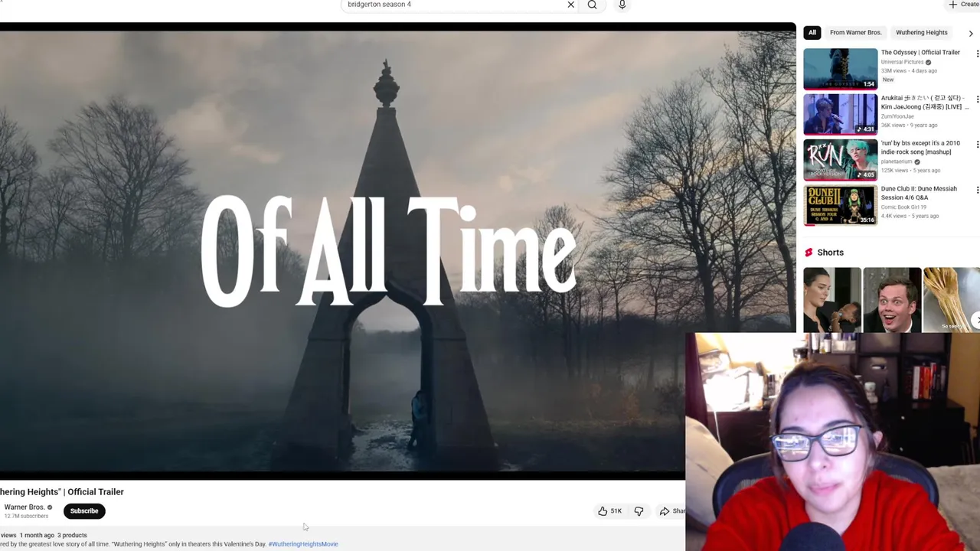The width and height of the screenshot is (980, 551).
Task: Open The Odyssey | Official Trailer title
Action: click(x=920, y=52)
